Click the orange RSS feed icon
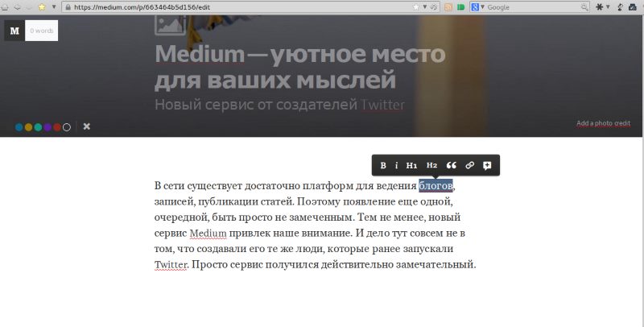Viewport: 644px width, 327px height. click(448, 7)
